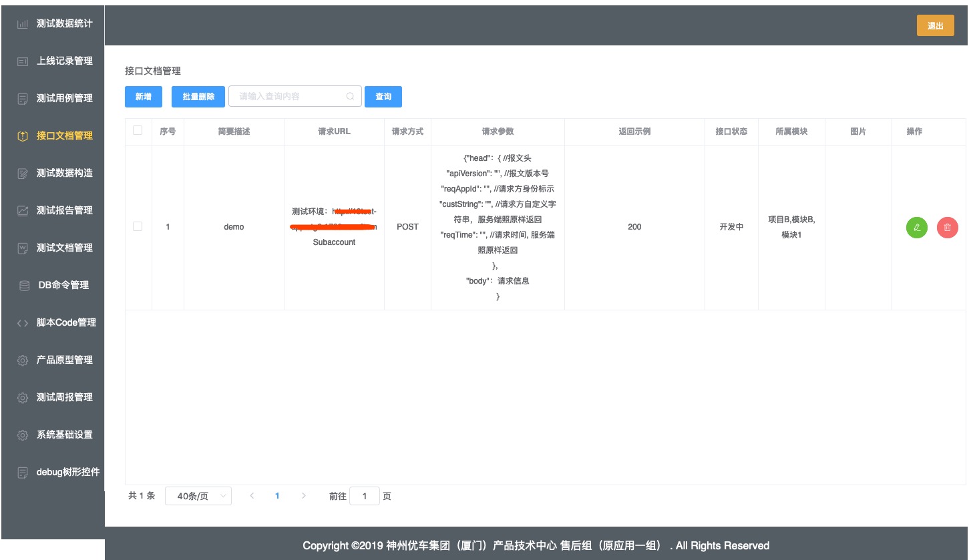Click the document icon beside debug树形控件
Viewport: 969px width, 560px height.
[x=23, y=472]
